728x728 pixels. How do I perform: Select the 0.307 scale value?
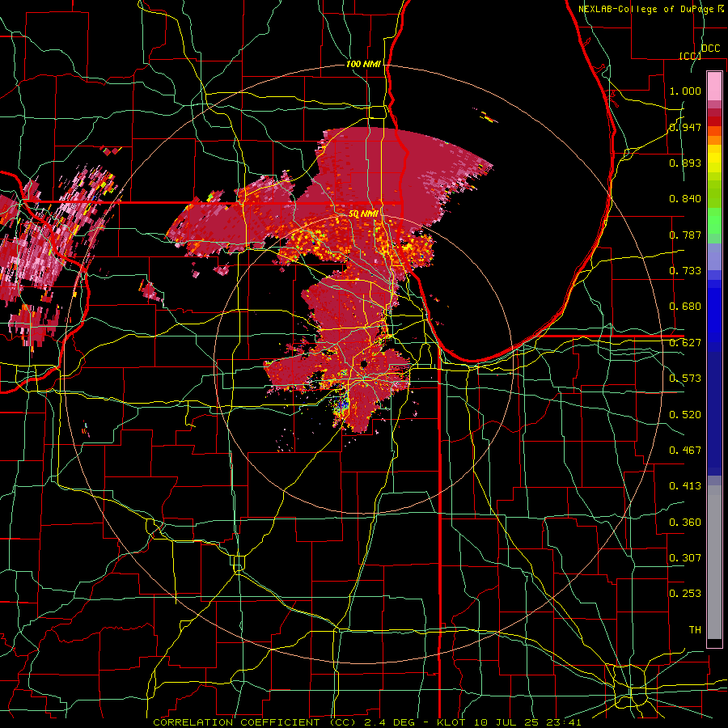(x=685, y=558)
